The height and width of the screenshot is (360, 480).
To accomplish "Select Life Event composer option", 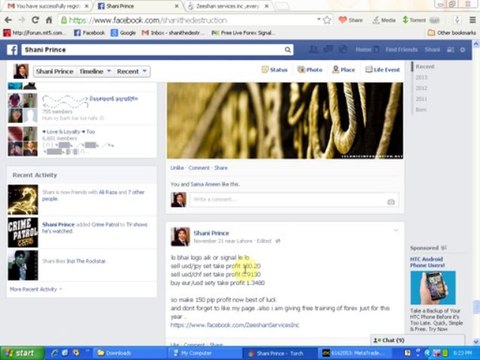I will [383, 70].
